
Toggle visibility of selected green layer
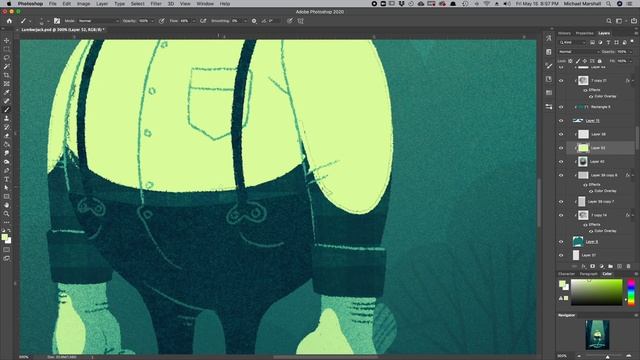[561, 148]
